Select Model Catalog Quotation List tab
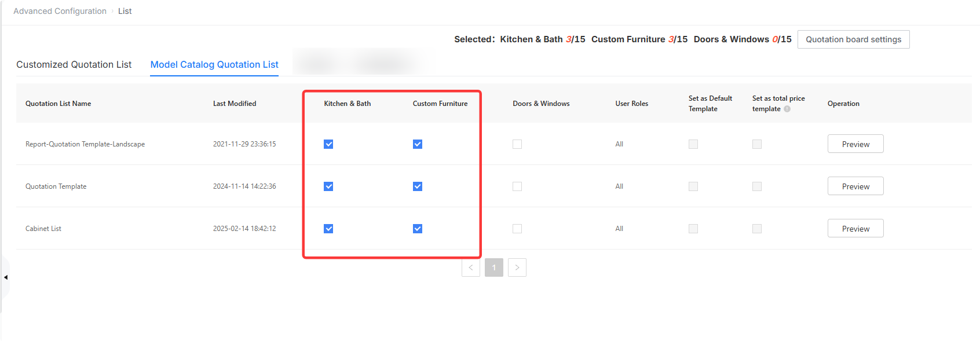 (214, 64)
